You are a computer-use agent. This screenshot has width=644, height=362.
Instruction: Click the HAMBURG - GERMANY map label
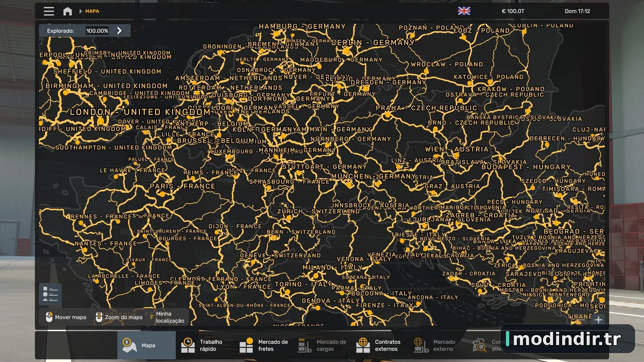point(302,27)
